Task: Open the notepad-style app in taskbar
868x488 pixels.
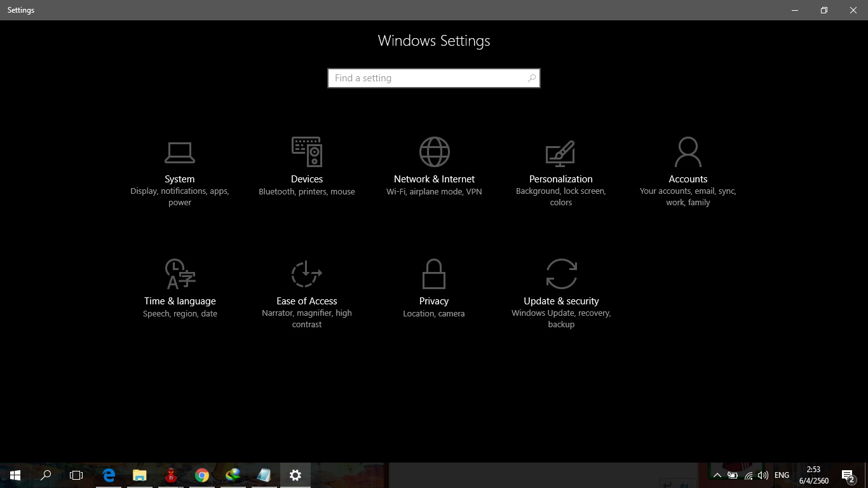Action: click(x=264, y=475)
